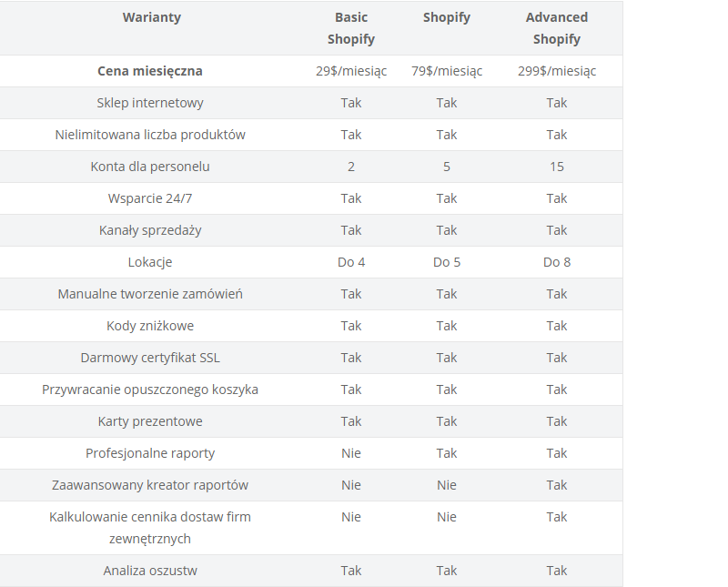Image resolution: width=728 pixels, height=587 pixels.
Task: Click the Cena miesięczna row label
Action: (150, 71)
